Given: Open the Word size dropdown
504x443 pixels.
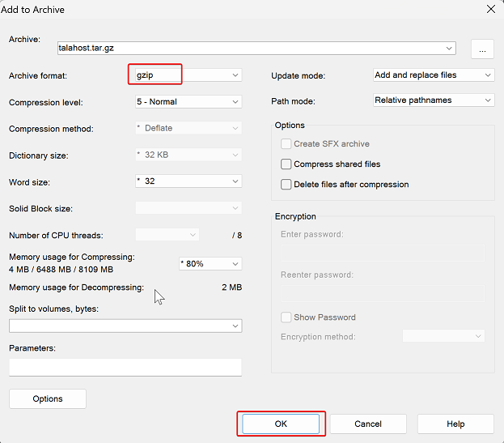Looking at the screenshot, I should click(188, 181).
